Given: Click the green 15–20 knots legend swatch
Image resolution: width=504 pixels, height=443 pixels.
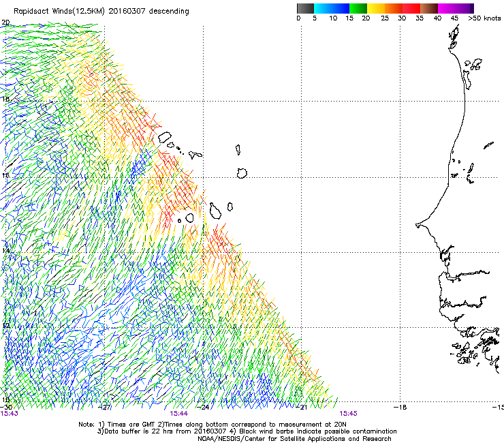Looking at the screenshot, I should [x=358, y=8].
